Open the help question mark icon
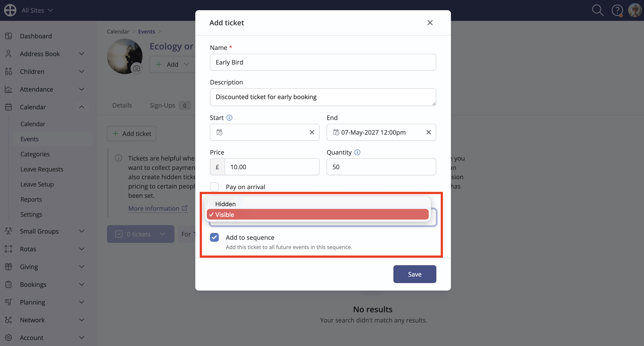 (617, 10)
